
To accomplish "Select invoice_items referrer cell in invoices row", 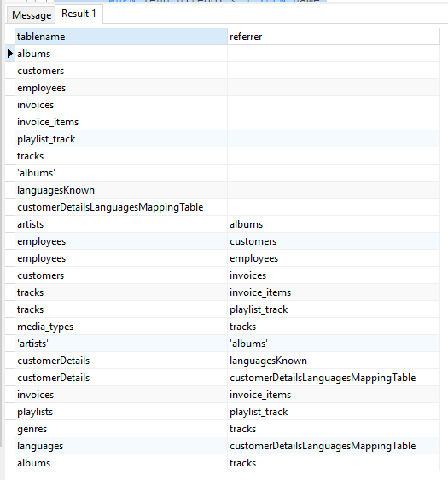I will click(334, 395).
